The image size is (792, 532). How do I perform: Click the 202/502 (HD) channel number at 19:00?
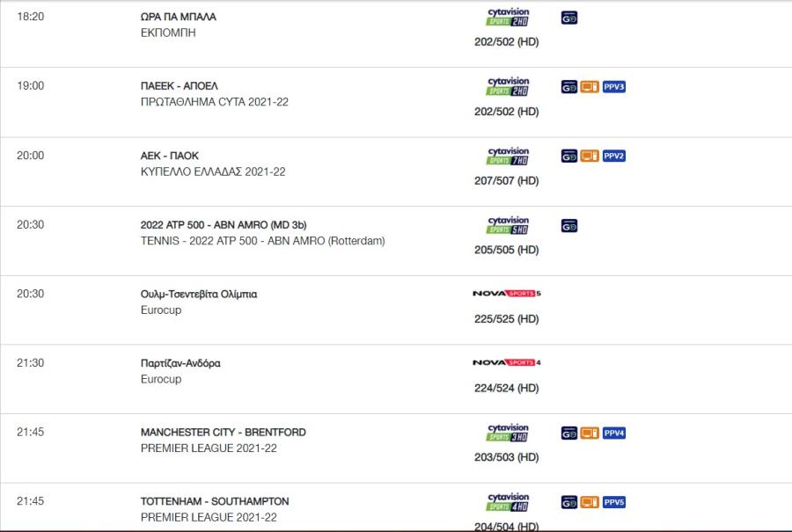coord(507,112)
